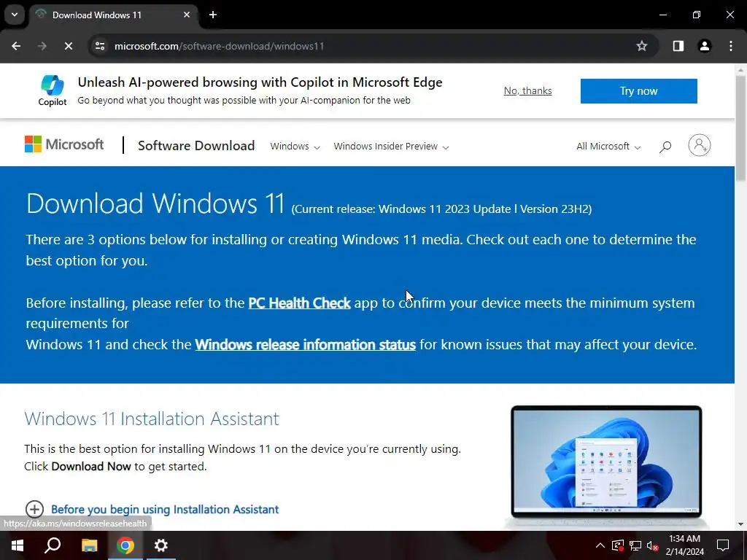Open taskbar search
747x560 pixels.
pyautogui.click(x=53, y=545)
